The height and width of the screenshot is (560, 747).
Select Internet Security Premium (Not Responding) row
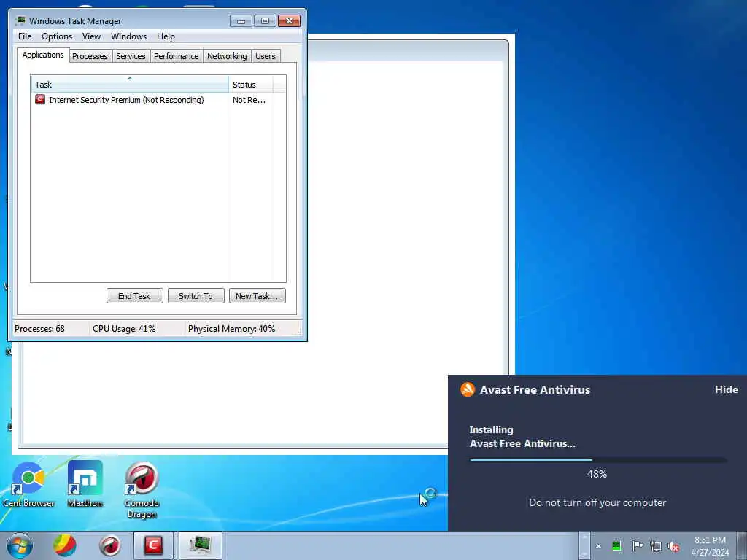(x=158, y=100)
